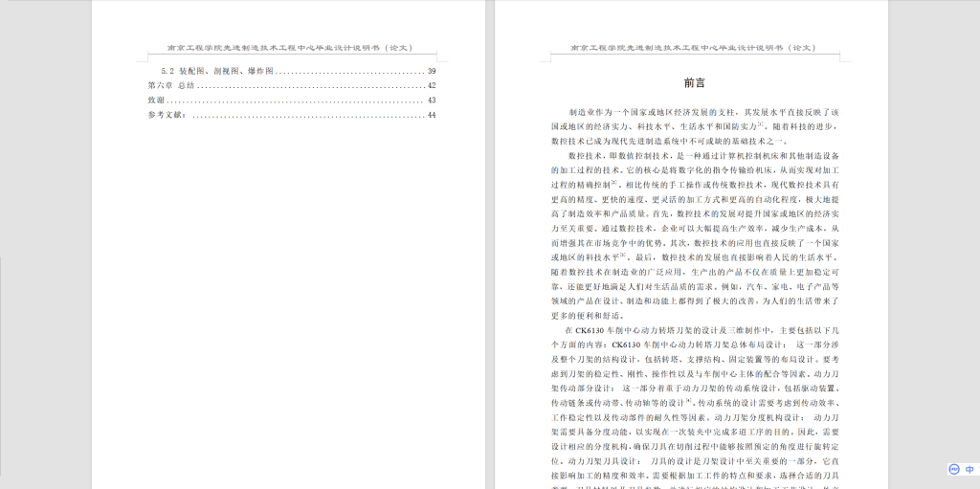Click page number 42 in the contents
The height and width of the screenshot is (489, 980).
[432, 86]
